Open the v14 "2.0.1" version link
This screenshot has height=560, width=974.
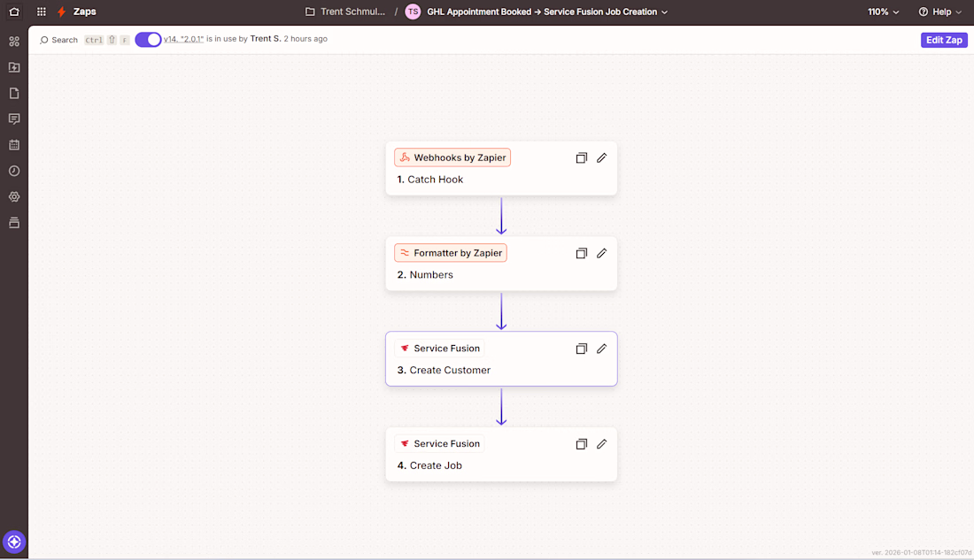pos(183,39)
